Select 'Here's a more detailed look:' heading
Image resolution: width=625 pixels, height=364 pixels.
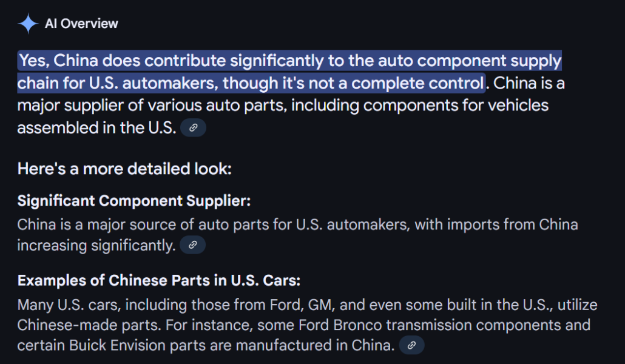point(124,169)
